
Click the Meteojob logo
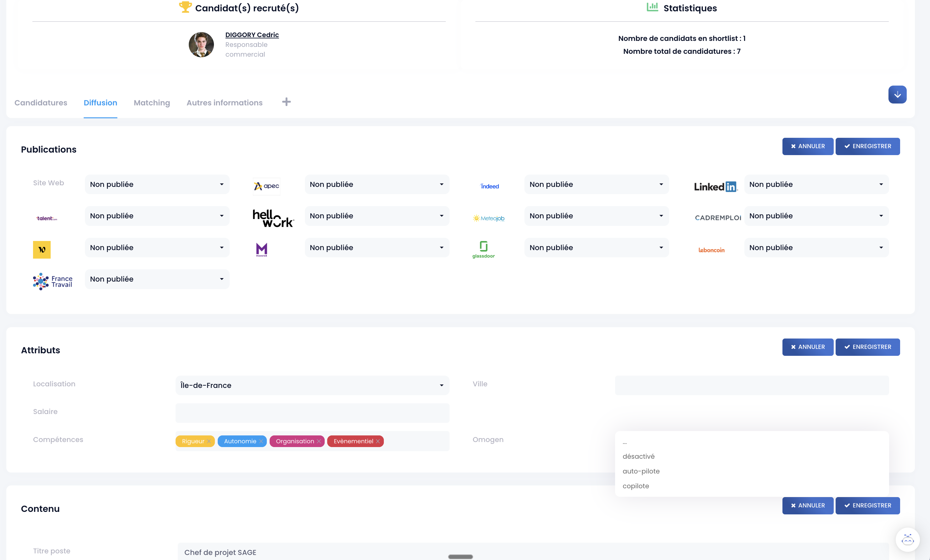(x=489, y=218)
